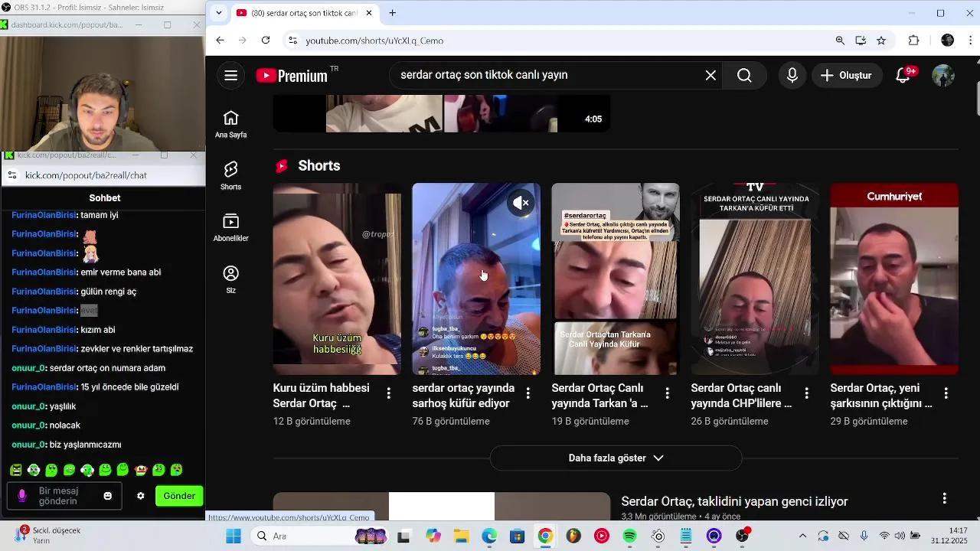980x551 pixels.
Task: Clear the YouTube search text with X
Action: pyautogui.click(x=710, y=75)
